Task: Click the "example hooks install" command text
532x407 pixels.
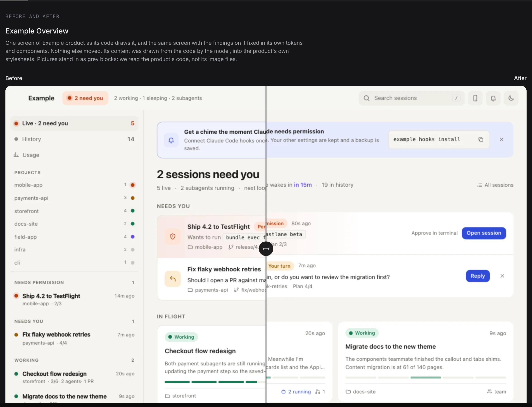Action: [x=427, y=139]
